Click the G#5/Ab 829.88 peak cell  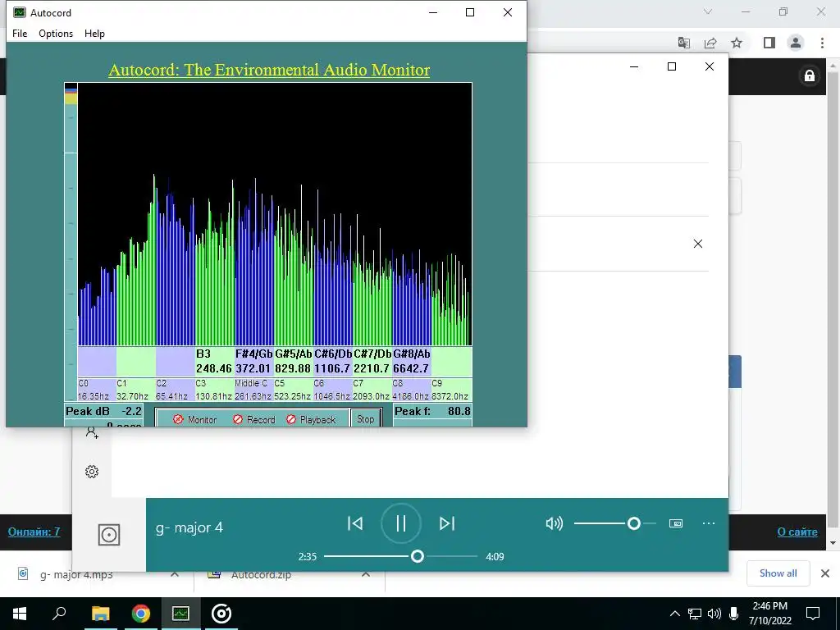294,361
